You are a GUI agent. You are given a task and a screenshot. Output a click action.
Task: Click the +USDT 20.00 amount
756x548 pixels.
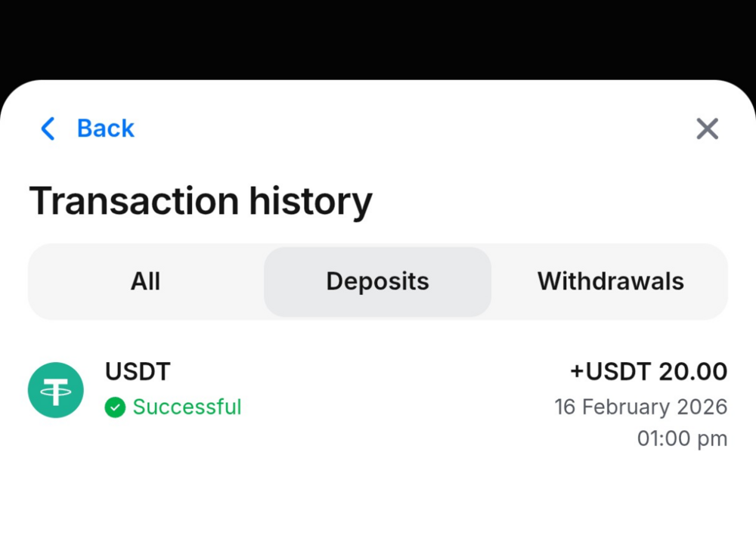click(x=649, y=371)
